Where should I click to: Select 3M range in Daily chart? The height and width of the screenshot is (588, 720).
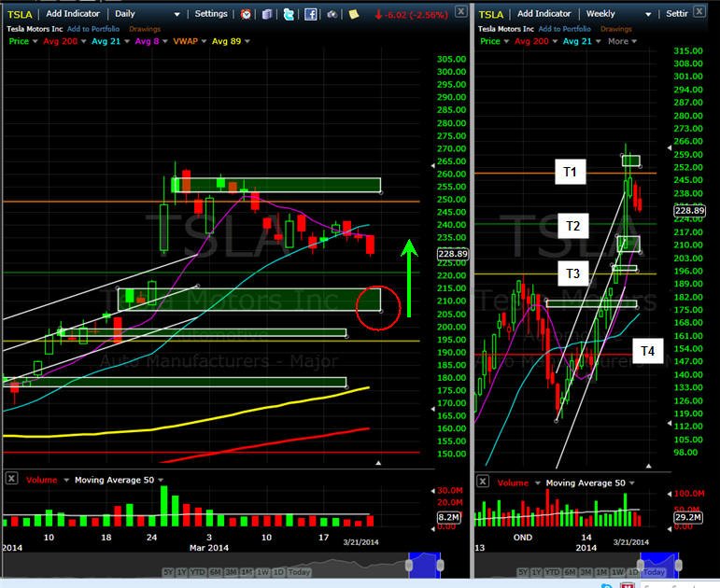(x=231, y=572)
